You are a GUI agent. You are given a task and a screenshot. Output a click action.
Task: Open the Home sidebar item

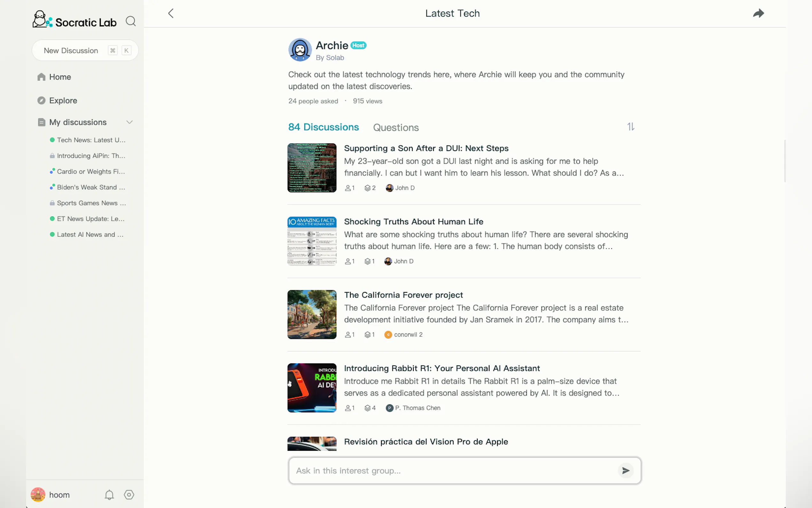[x=60, y=77]
